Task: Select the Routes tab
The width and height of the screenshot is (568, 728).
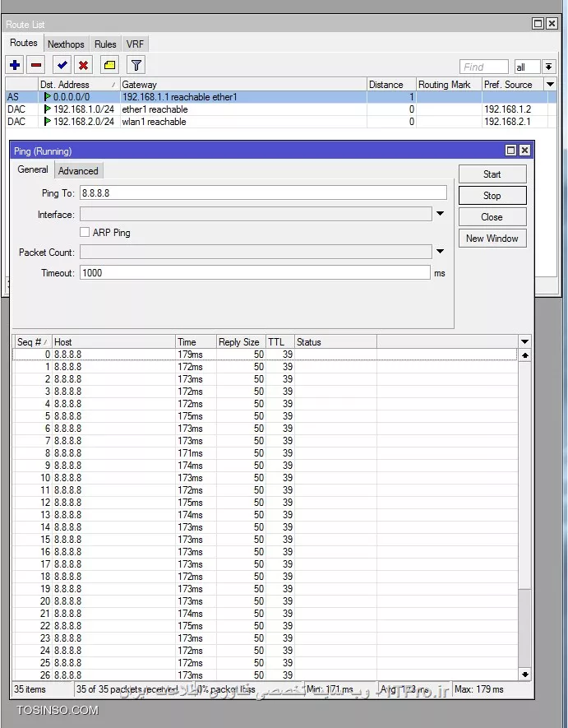Action: (24, 43)
